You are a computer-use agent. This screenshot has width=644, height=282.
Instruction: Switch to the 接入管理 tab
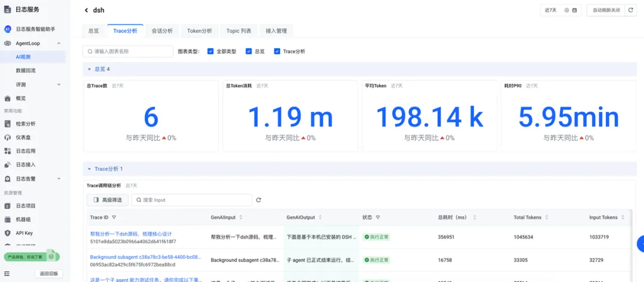(277, 31)
